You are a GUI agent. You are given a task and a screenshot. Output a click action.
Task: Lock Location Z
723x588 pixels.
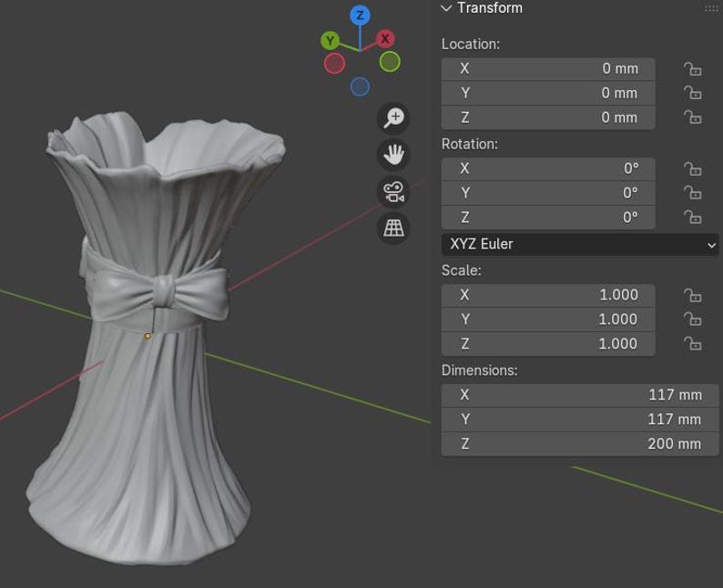tap(693, 117)
